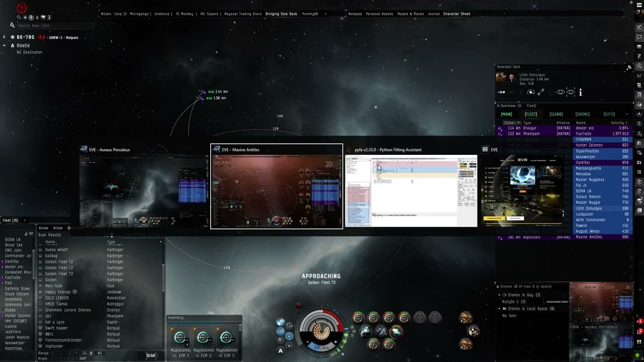Activate the third mid-rack module
The width and height of the screenshot is (644, 362).
click(396, 331)
